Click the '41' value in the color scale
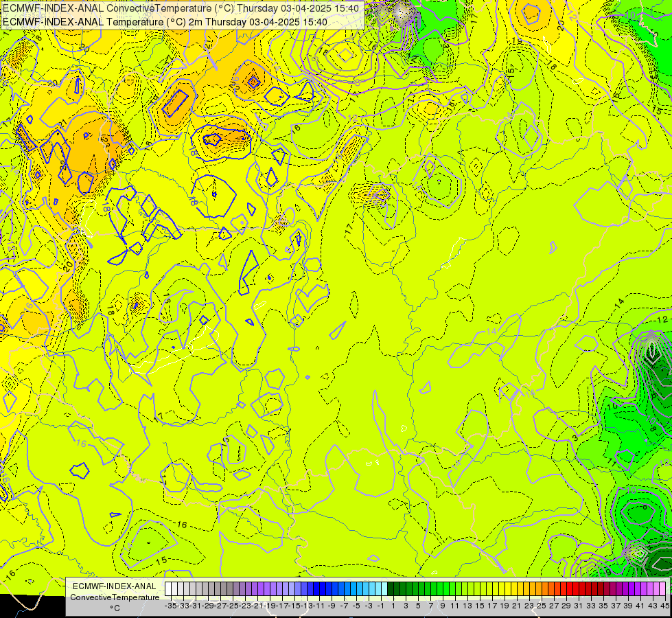The image size is (672, 618). click(x=640, y=606)
